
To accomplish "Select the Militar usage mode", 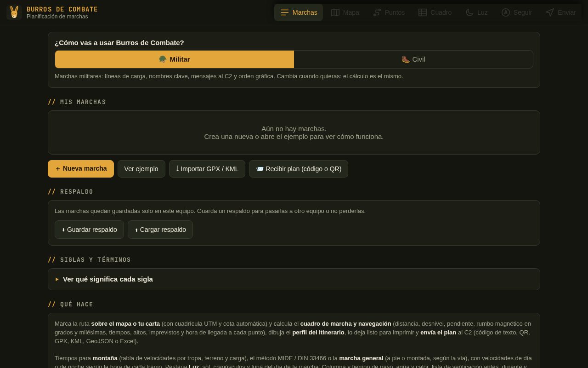I will click(x=175, y=59).
